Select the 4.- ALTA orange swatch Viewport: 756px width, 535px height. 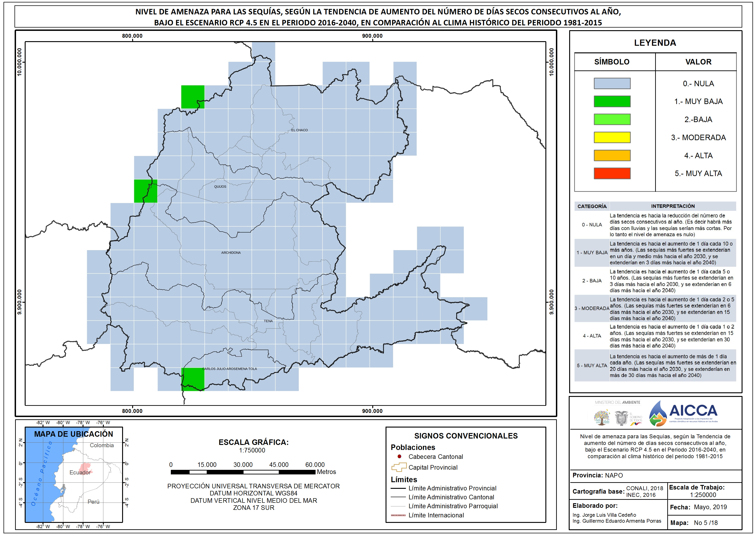click(612, 155)
